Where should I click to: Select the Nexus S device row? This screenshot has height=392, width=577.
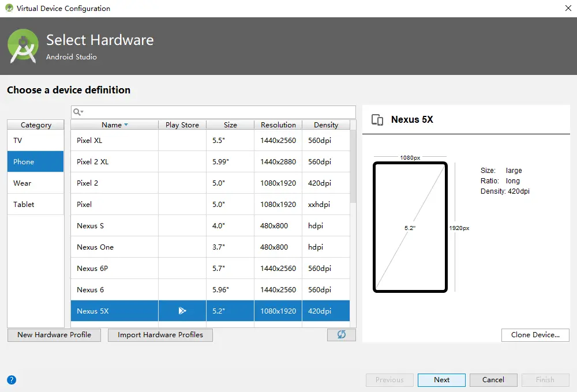tap(210, 226)
